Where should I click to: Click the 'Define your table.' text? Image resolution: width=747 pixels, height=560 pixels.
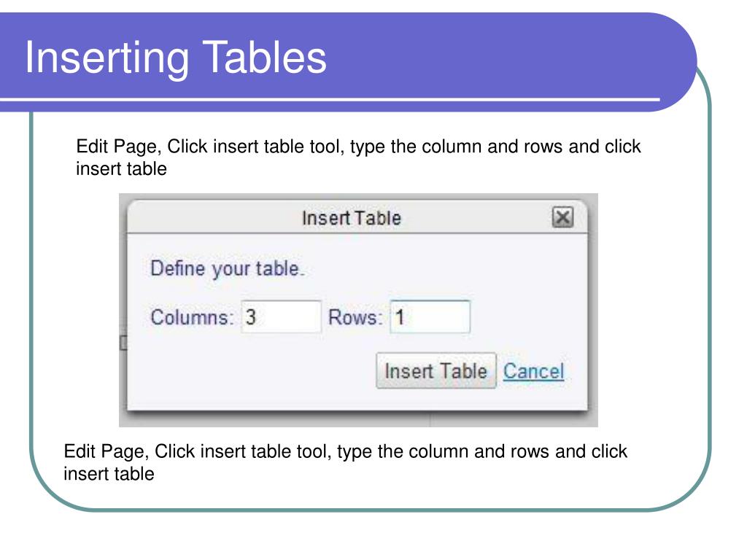point(228,268)
